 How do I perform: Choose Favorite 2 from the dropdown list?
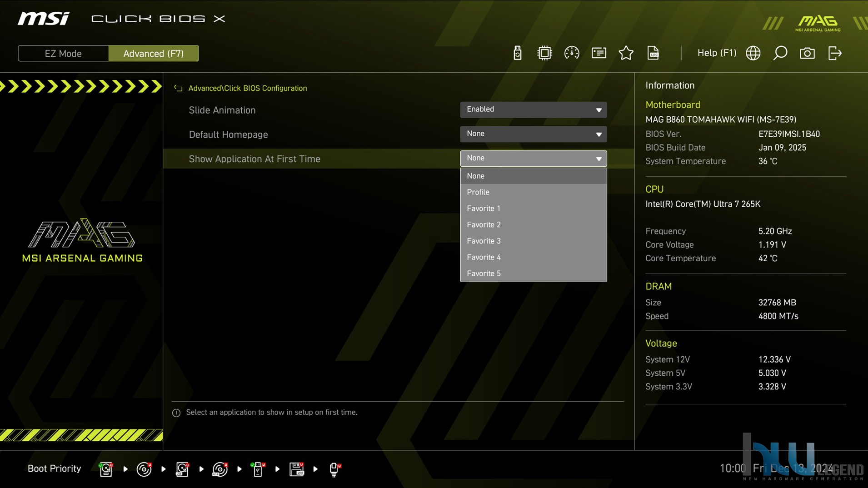534,225
